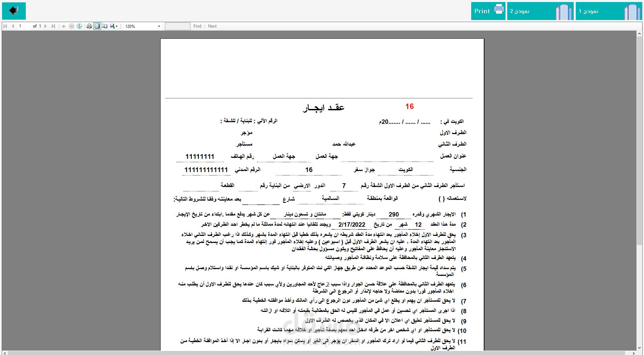Click the passport number 16

click(309, 170)
